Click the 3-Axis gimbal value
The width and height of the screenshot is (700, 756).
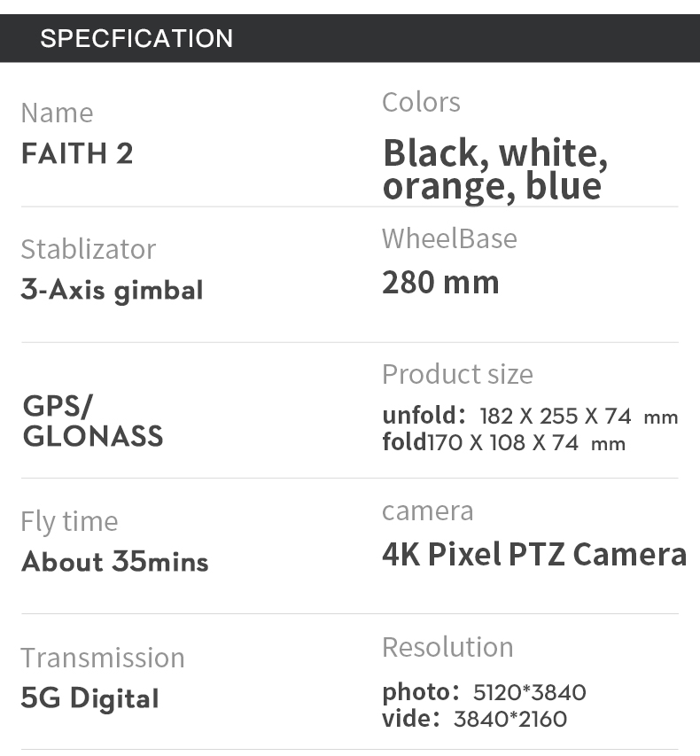pyautogui.click(x=112, y=290)
